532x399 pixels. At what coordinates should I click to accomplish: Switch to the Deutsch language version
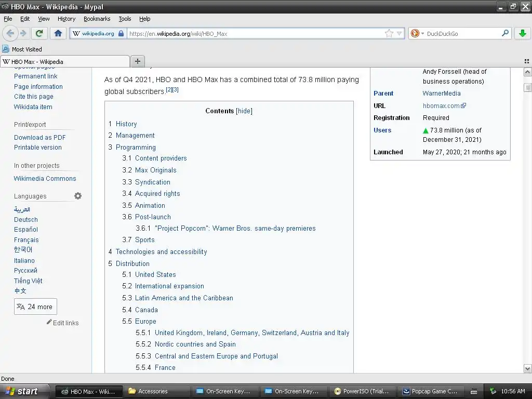(x=26, y=220)
